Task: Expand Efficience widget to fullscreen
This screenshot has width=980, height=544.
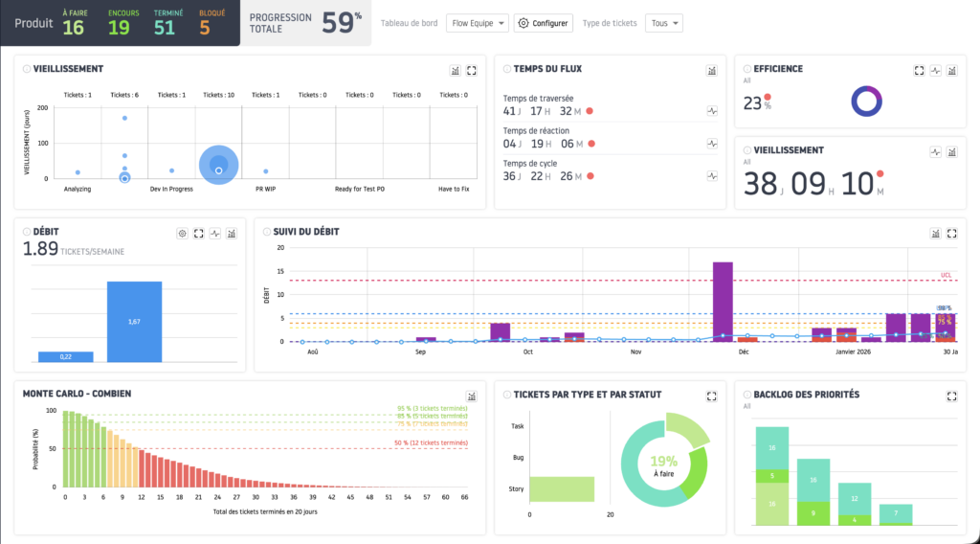Action: (x=919, y=71)
